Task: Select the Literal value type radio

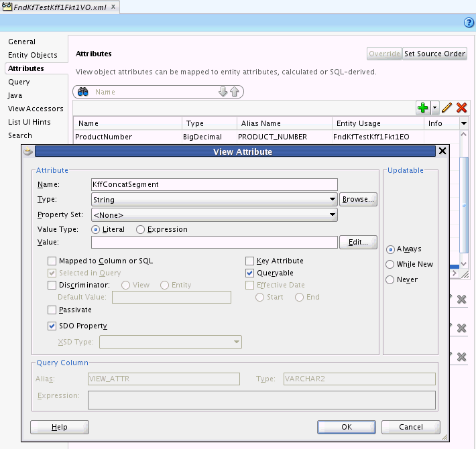Action: [95, 230]
